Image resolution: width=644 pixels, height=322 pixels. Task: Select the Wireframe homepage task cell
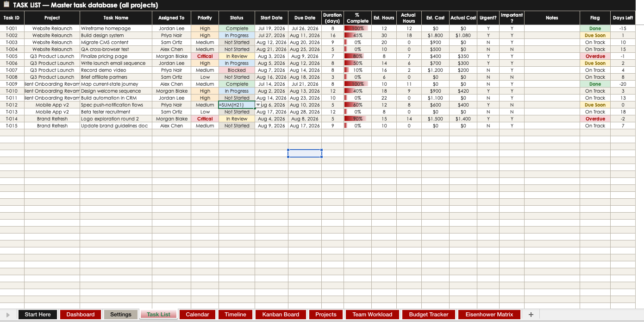[x=116, y=29]
